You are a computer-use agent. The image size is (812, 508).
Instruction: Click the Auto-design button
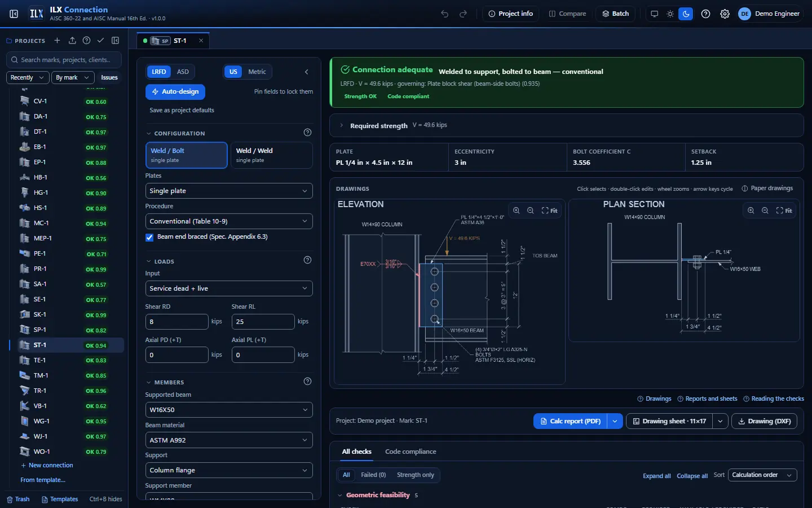[x=175, y=91]
